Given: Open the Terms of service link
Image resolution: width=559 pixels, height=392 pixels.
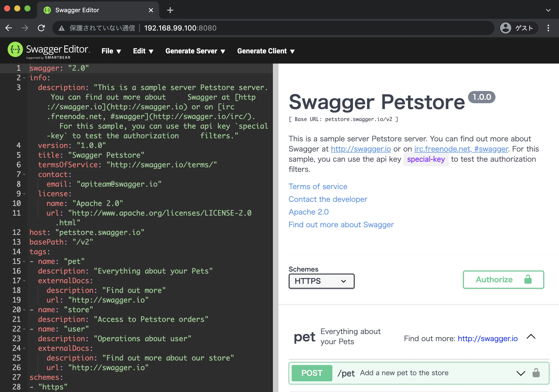Looking at the screenshot, I should click(x=318, y=186).
